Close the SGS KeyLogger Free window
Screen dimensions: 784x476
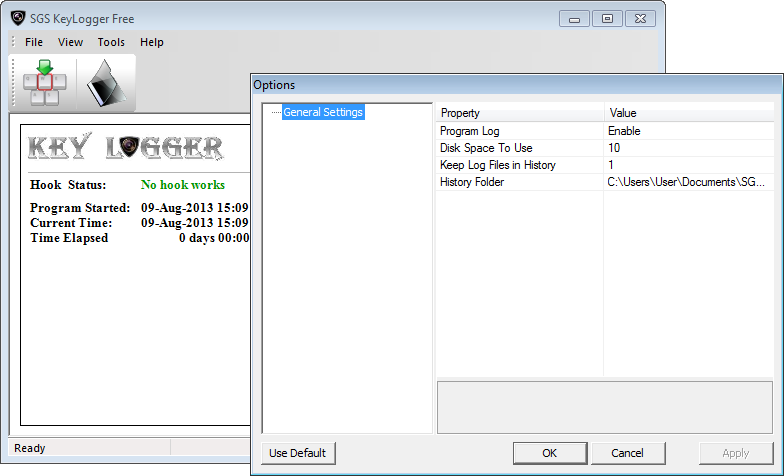640,19
